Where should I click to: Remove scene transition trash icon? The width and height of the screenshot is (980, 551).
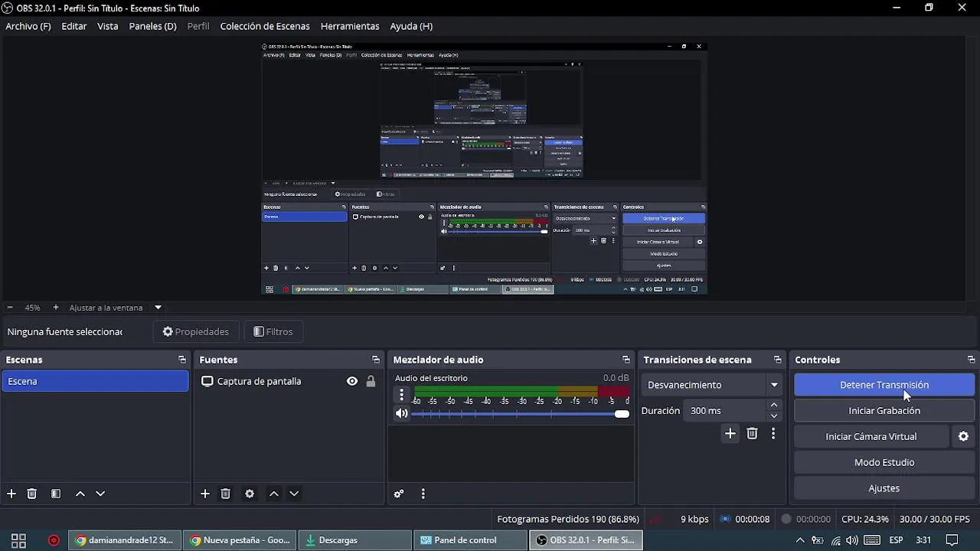click(x=752, y=434)
